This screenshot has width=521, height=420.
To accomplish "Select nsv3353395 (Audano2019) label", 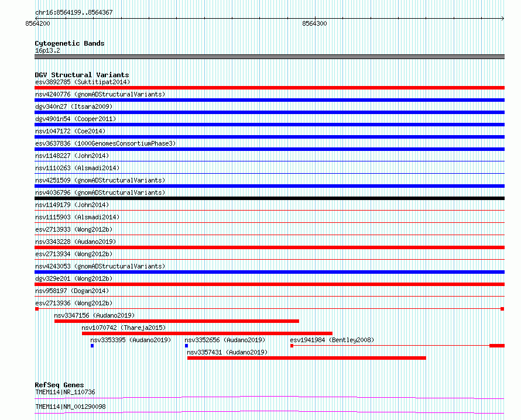I will coord(131,340).
